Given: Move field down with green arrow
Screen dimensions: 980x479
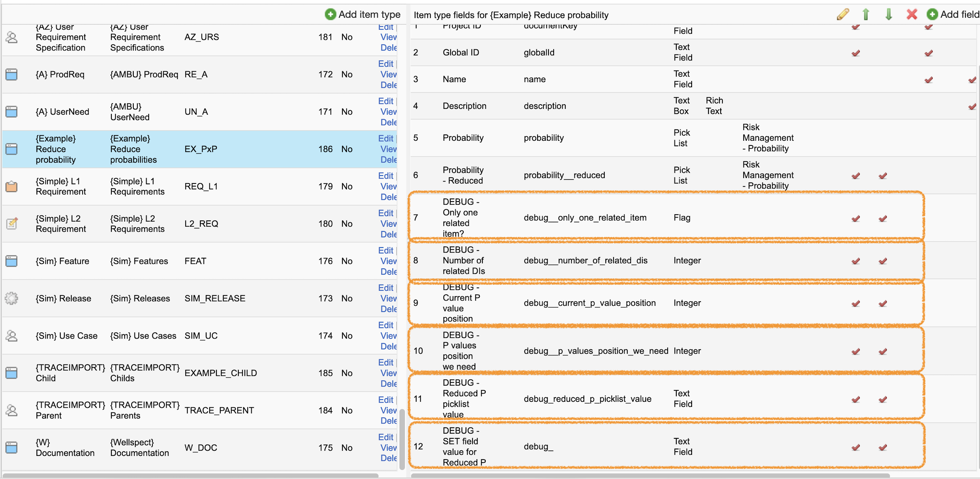Looking at the screenshot, I should [x=889, y=15].
